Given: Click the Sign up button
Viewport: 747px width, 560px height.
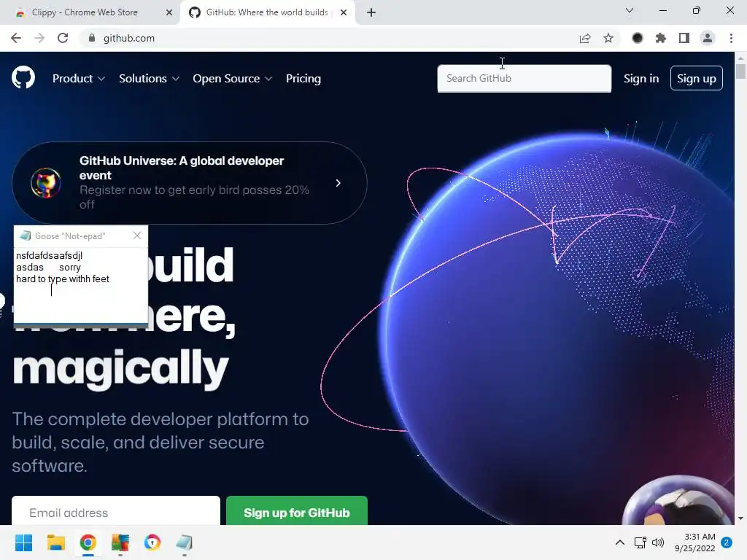Looking at the screenshot, I should pos(697,78).
